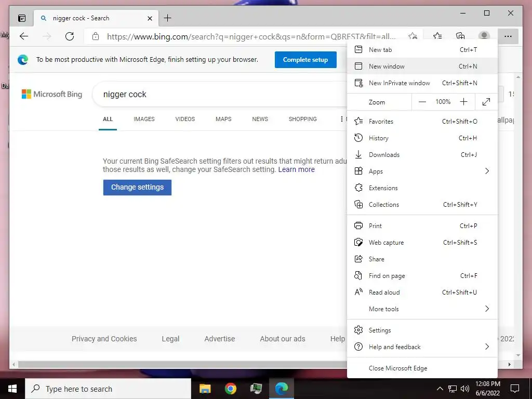Click the History clock icon in the menu

(x=358, y=138)
